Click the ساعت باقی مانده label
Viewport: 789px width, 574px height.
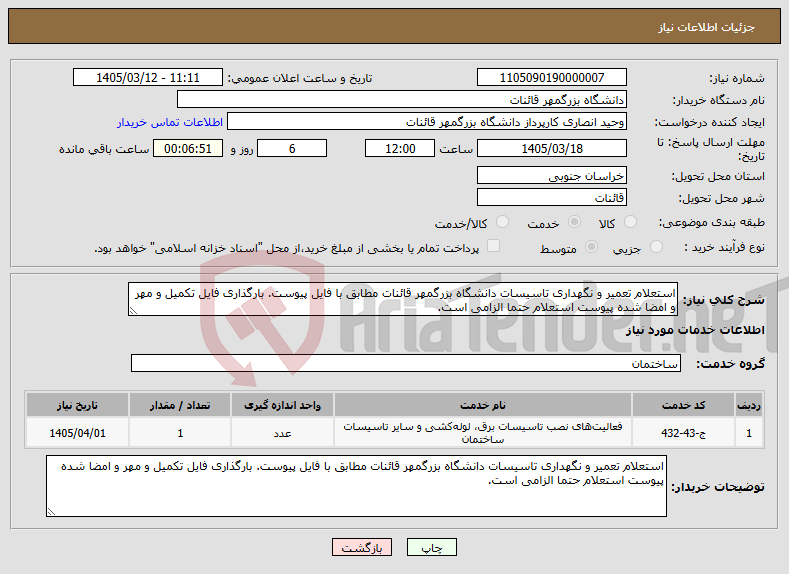pos(104,149)
